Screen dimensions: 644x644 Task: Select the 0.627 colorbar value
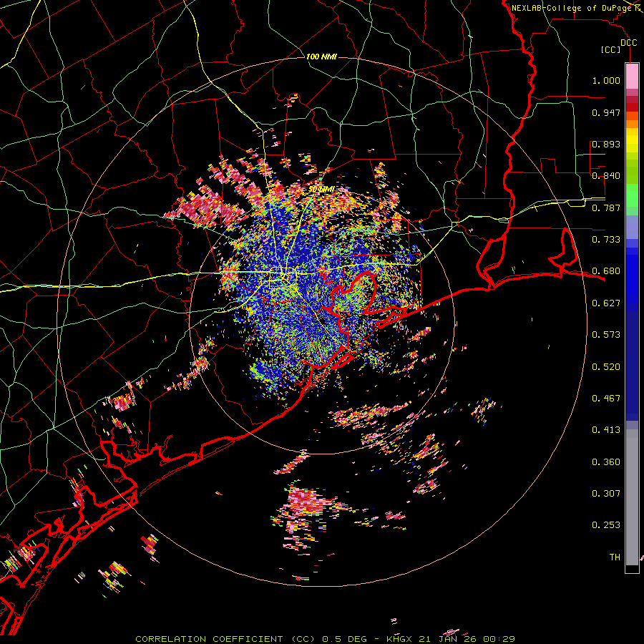(606, 303)
